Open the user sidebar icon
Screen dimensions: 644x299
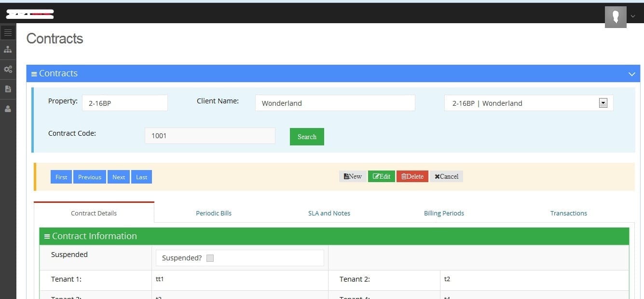(x=8, y=109)
